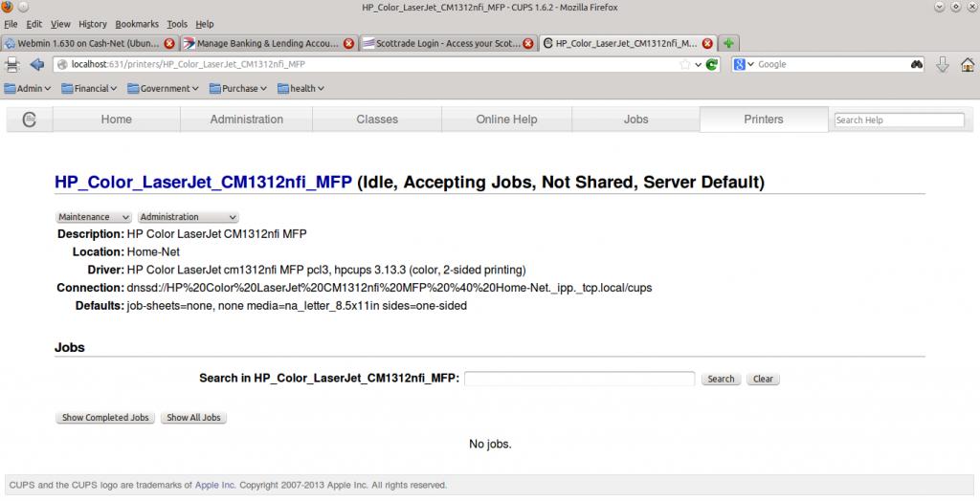Open the URL history dropdown arrow
Viewport: 980px width, 501px height.
click(698, 65)
